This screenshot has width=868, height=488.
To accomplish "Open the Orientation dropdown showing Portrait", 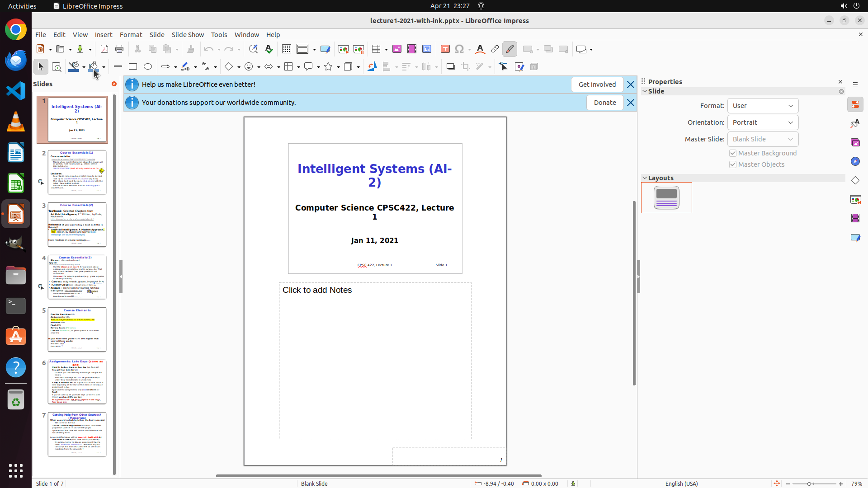I will [x=763, y=122].
